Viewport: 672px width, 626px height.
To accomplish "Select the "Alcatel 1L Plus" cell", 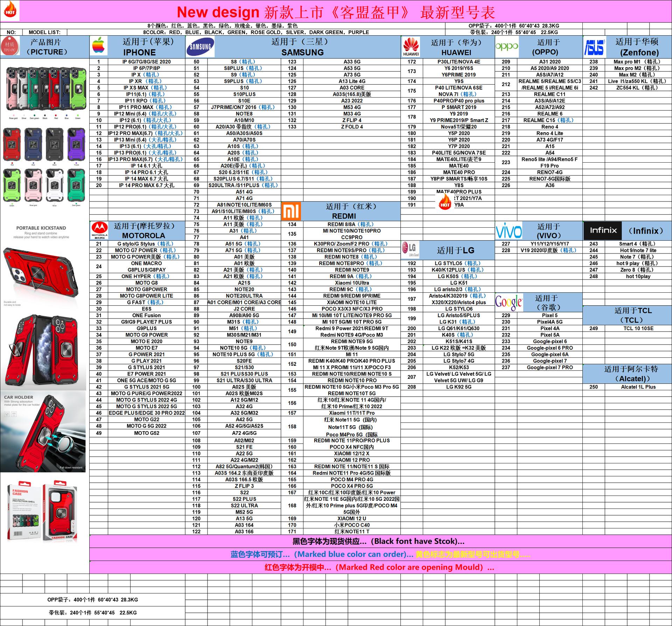I will pyautogui.click(x=638, y=387).
